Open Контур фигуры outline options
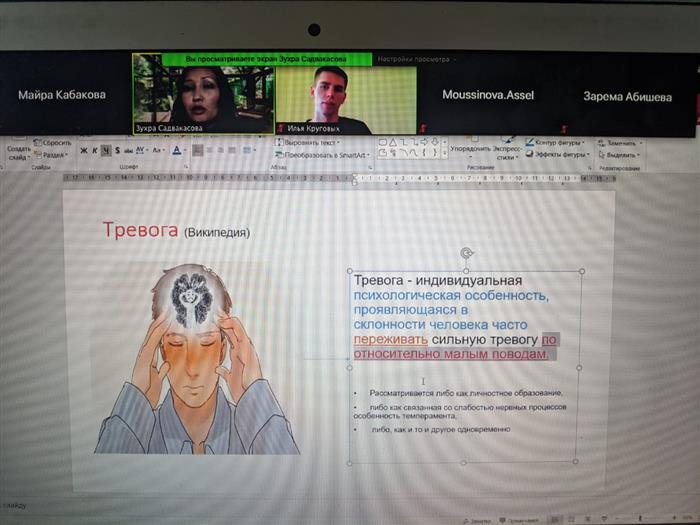The height and width of the screenshot is (525, 700). pyautogui.click(x=558, y=143)
